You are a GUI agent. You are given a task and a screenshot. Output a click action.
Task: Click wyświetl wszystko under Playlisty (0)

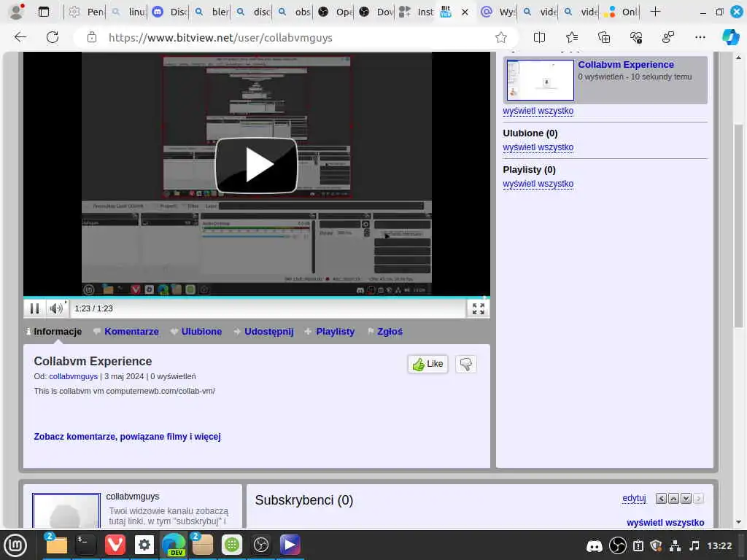tap(538, 183)
